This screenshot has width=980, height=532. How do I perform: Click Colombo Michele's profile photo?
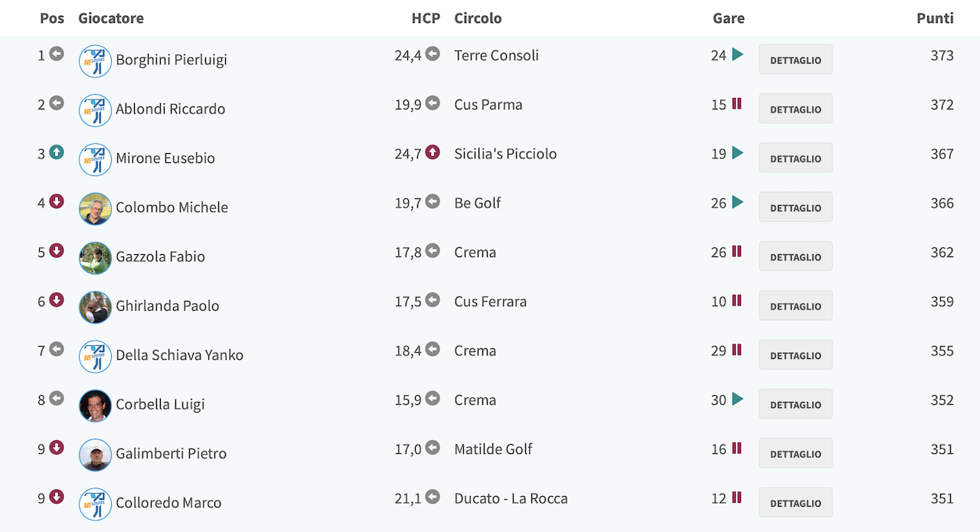pos(96,208)
